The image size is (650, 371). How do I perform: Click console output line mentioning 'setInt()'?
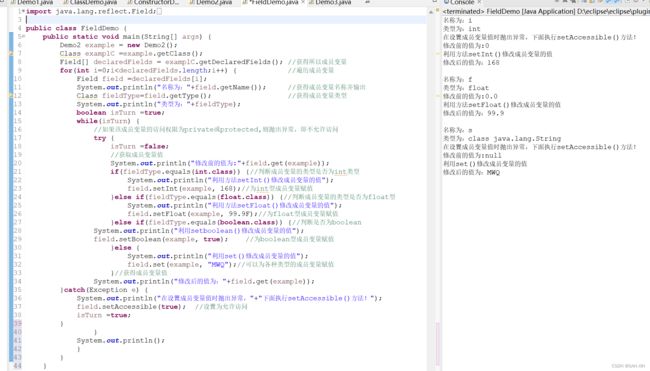click(497, 54)
